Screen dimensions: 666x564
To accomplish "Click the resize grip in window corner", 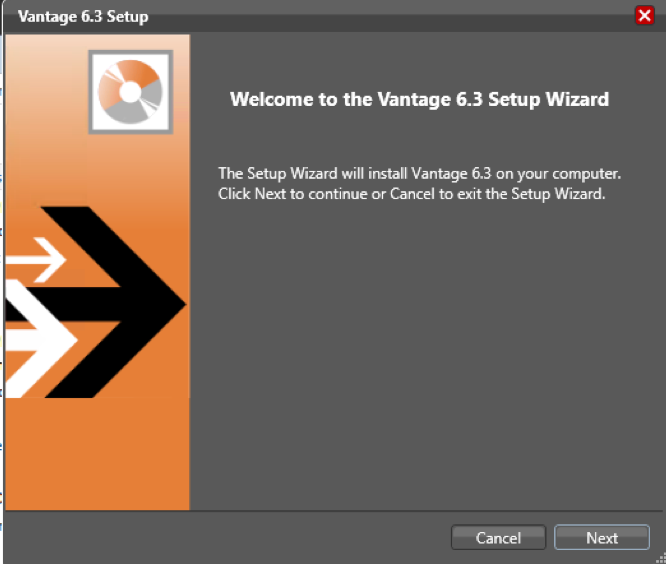I will click(660, 558).
